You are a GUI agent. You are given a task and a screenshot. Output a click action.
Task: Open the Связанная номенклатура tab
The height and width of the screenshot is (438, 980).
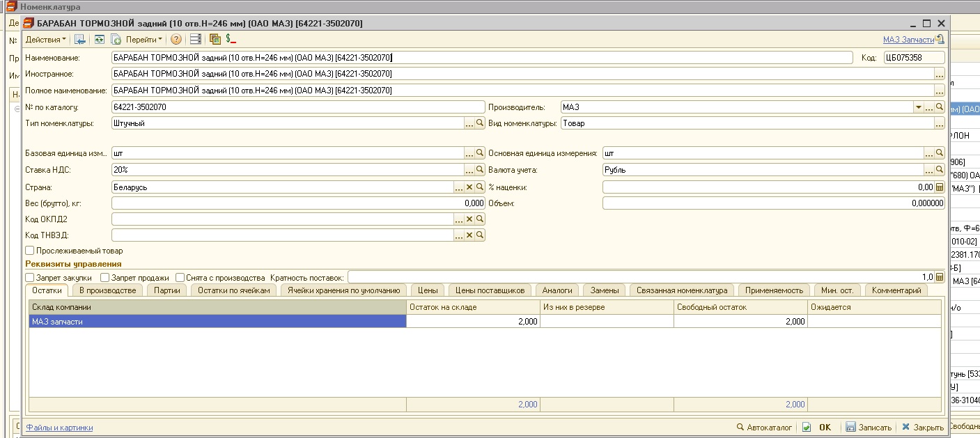point(681,290)
